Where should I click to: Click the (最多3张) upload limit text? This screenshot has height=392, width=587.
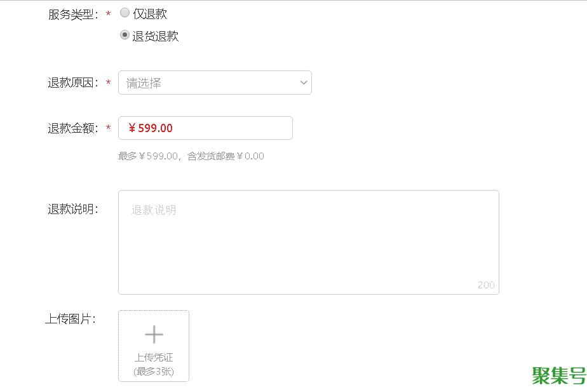click(x=154, y=371)
